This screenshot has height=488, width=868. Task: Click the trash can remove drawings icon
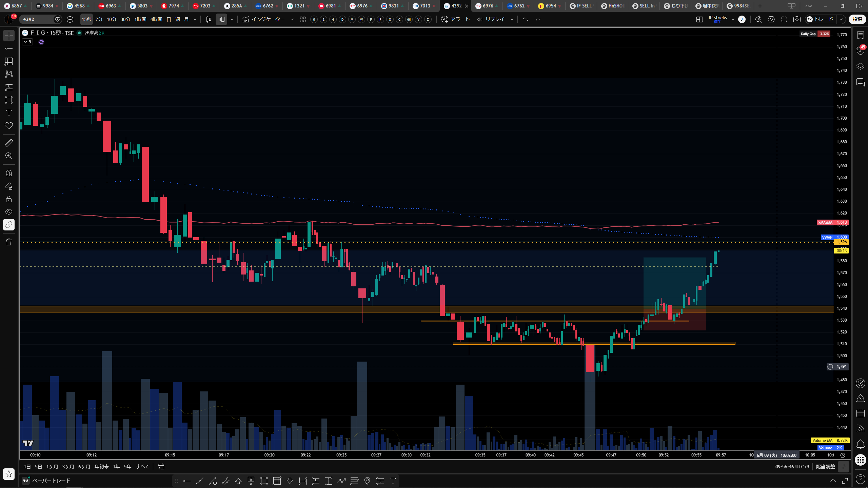9,242
